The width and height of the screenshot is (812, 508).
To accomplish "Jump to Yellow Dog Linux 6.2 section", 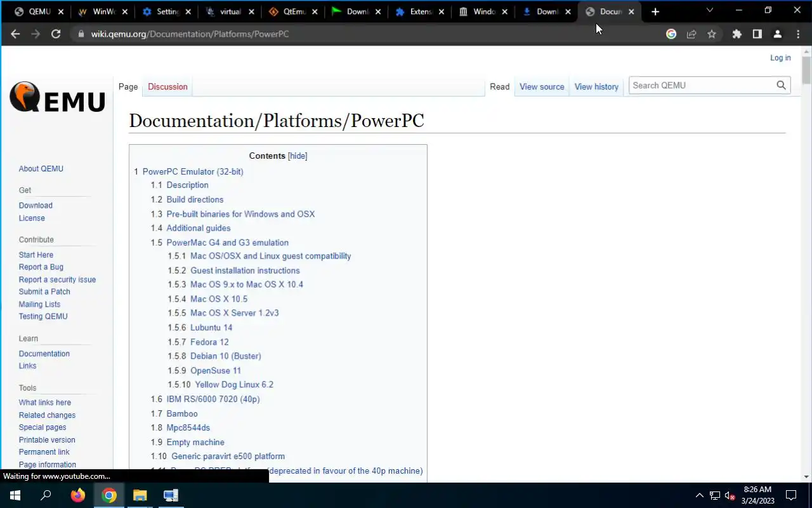I will coord(234,385).
